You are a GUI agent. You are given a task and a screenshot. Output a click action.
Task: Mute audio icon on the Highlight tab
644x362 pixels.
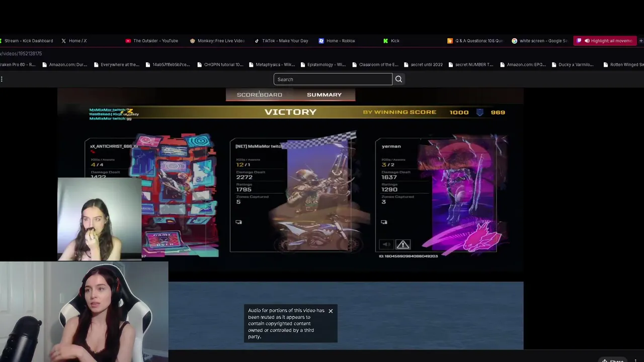point(587,41)
